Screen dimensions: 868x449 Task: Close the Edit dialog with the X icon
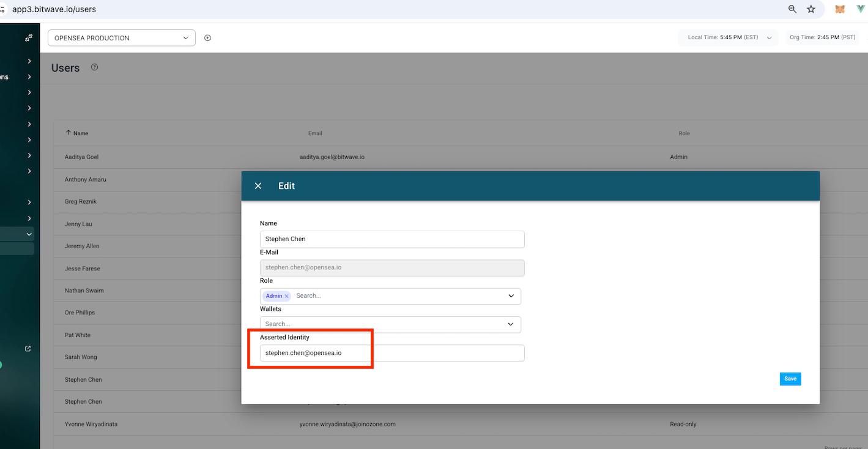(x=258, y=186)
